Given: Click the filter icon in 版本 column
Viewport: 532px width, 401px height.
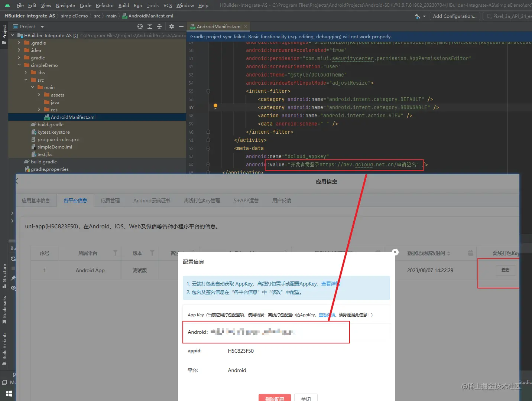Looking at the screenshot, I should [152, 253].
